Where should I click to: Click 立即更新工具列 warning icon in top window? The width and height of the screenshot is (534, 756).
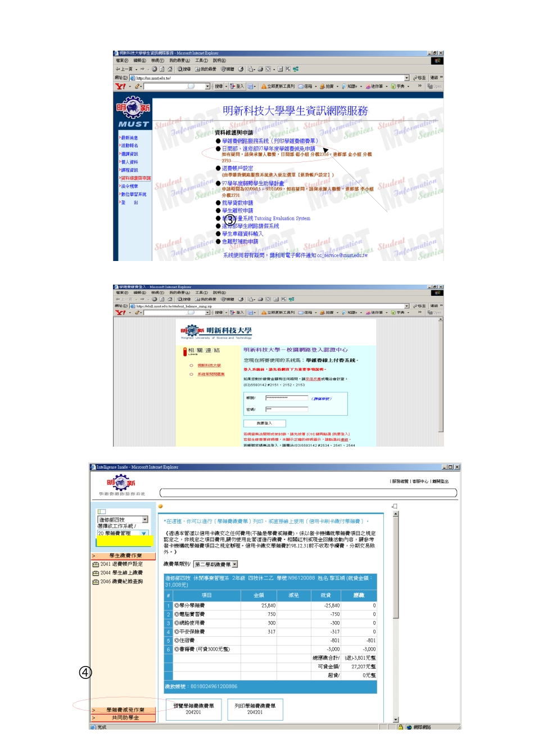264,86
